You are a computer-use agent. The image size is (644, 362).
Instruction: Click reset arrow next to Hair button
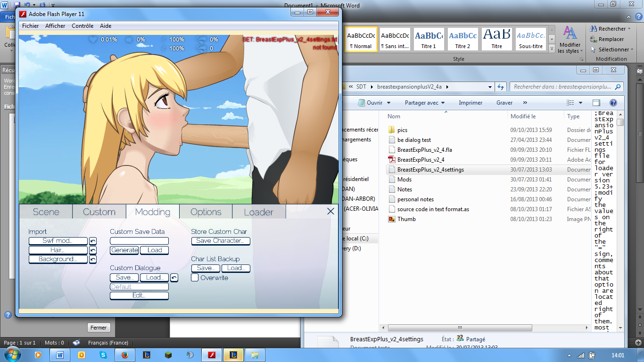[x=93, y=250]
